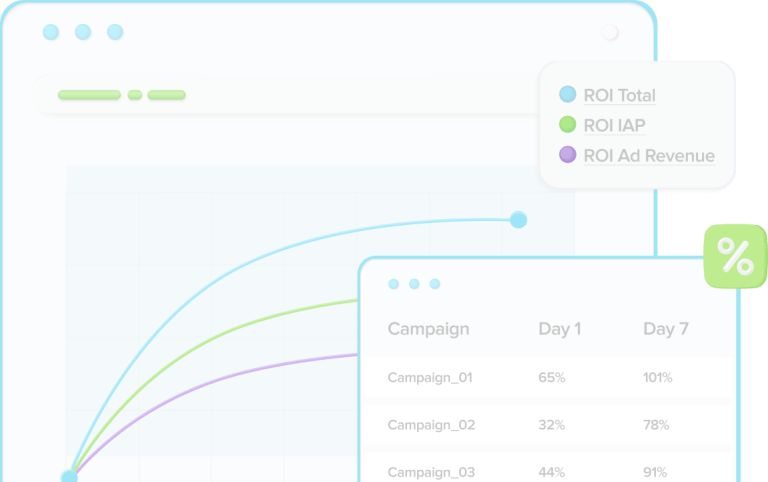Viewport: 768px width, 482px height.
Task: Click first dot in the table window
Action: tap(393, 284)
